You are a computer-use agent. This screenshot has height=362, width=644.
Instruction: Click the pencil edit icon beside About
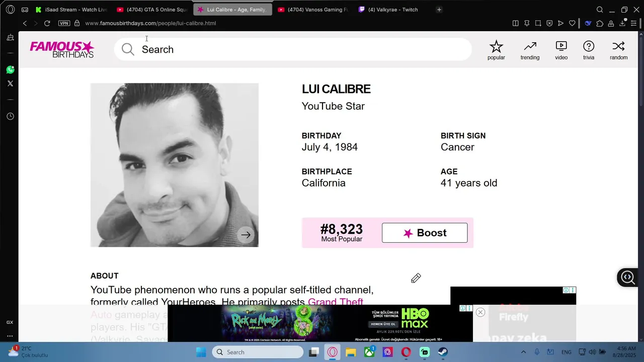point(416,278)
